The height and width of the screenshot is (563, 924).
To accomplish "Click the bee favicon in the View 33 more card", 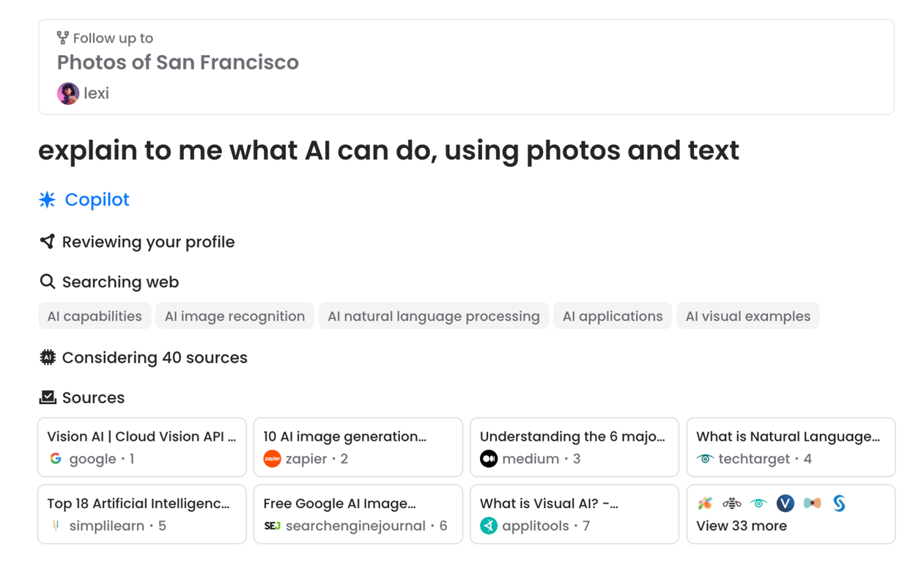I will [x=731, y=503].
